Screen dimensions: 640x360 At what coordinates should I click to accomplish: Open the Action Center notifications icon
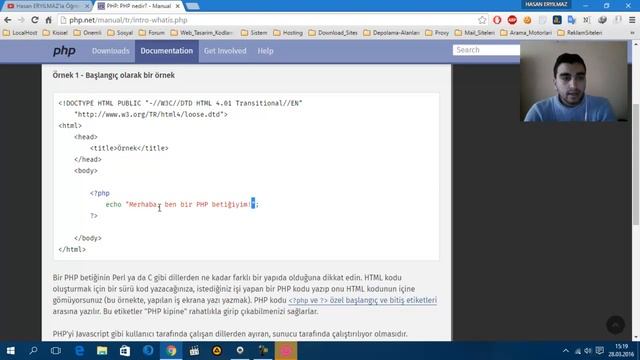tap(600, 351)
